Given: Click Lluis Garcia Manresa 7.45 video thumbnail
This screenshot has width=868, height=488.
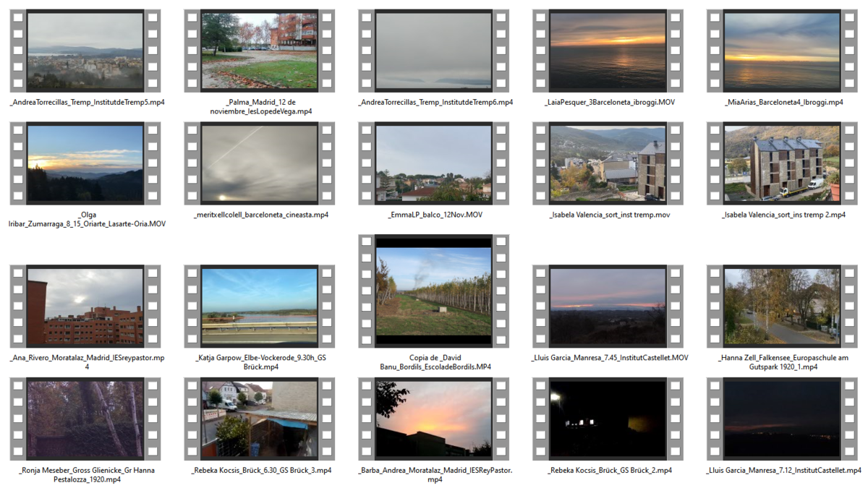Looking at the screenshot, I should (x=608, y=306).
